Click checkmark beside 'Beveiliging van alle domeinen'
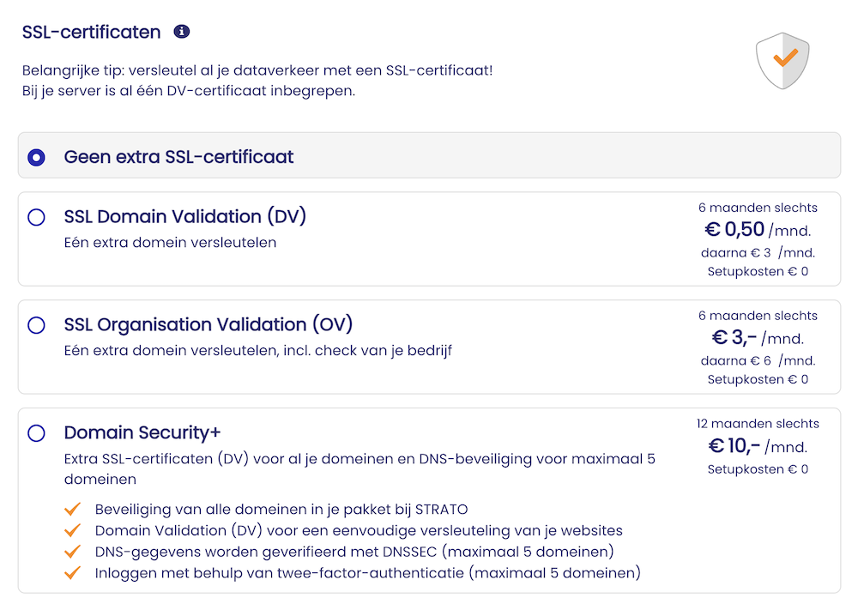 [73, 510]
